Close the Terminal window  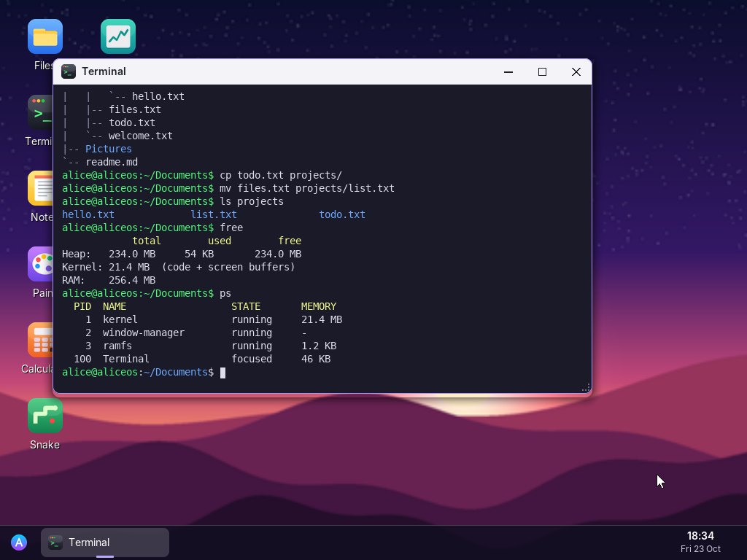click(x=576, y=72)
